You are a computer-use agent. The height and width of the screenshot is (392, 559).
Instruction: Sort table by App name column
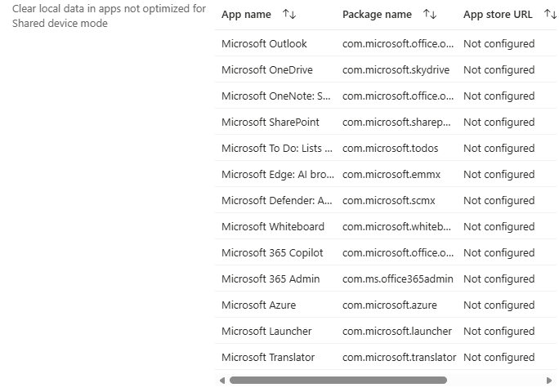pos(288,15)
